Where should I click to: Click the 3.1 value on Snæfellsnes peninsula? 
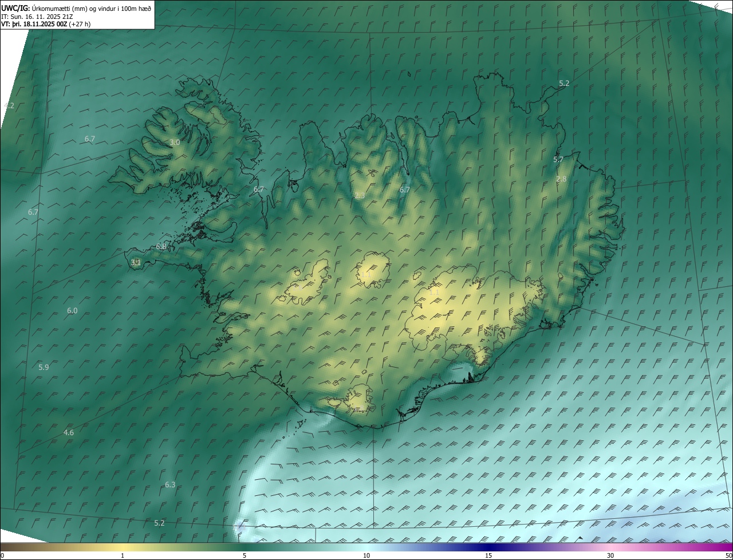(x=136, y=262)
